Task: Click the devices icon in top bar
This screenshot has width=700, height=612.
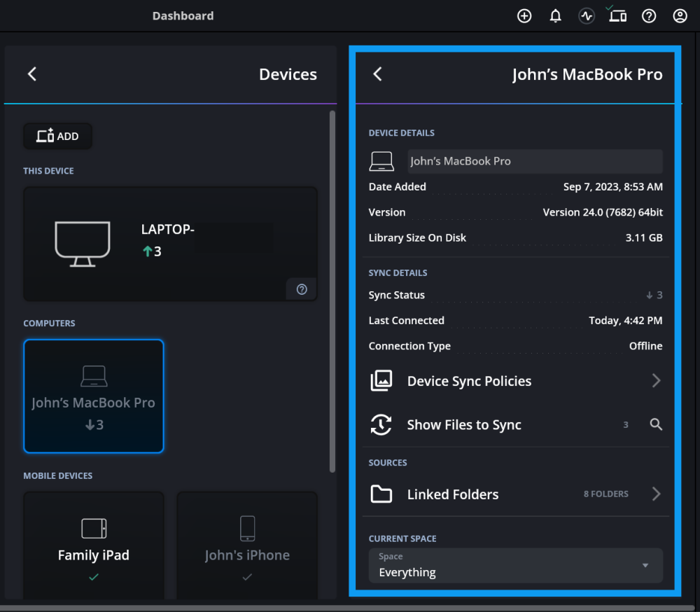Action: 617,15
